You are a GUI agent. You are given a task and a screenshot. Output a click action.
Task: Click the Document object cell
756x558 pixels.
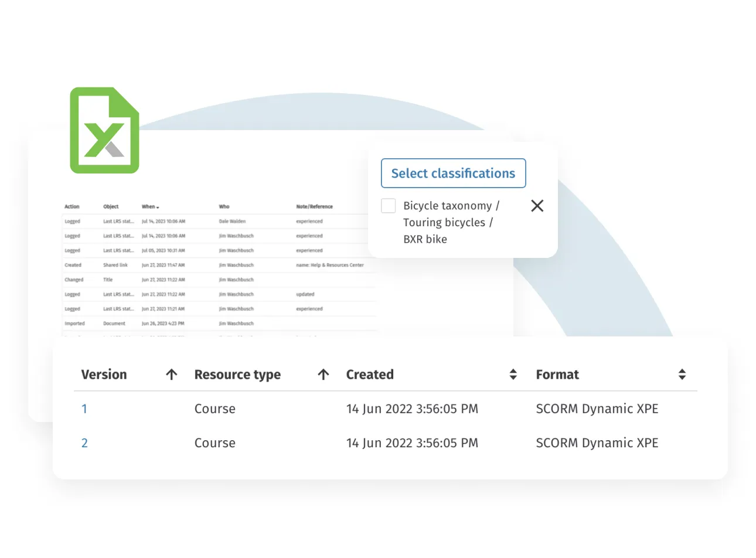coord(114,324)
